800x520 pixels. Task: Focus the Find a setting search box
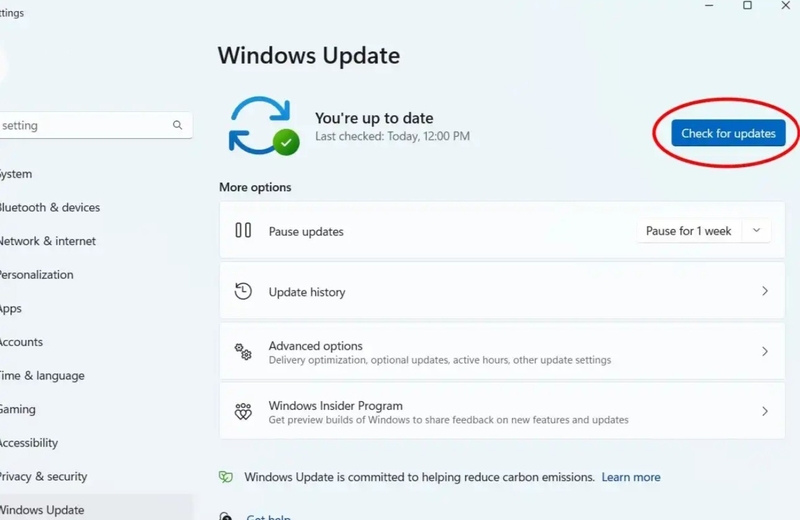pos(95,125)
